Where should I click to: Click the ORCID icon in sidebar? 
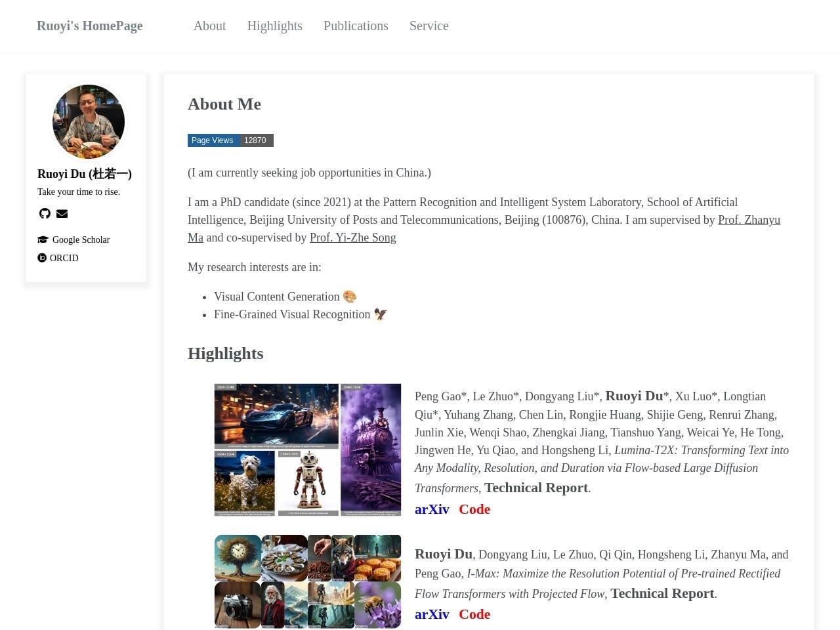point(42,258)
